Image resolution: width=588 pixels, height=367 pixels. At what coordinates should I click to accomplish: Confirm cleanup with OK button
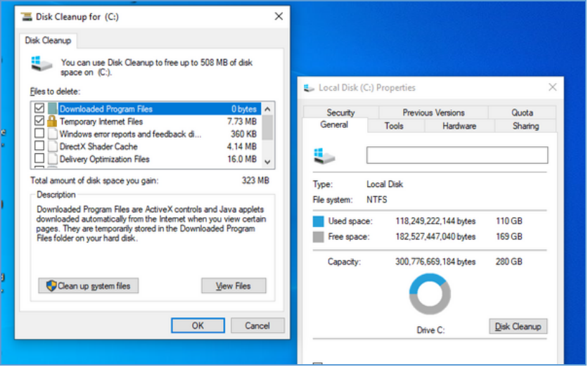click(198, 326)
